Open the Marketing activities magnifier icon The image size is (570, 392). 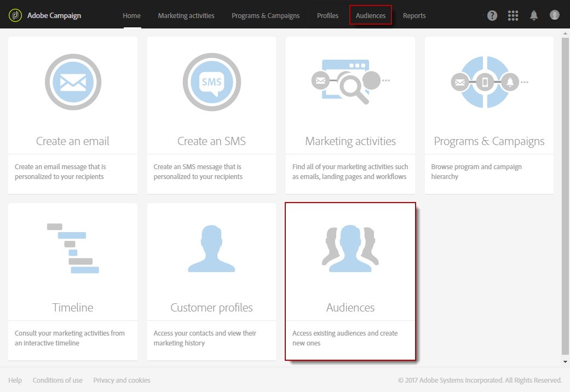[350, 82]
